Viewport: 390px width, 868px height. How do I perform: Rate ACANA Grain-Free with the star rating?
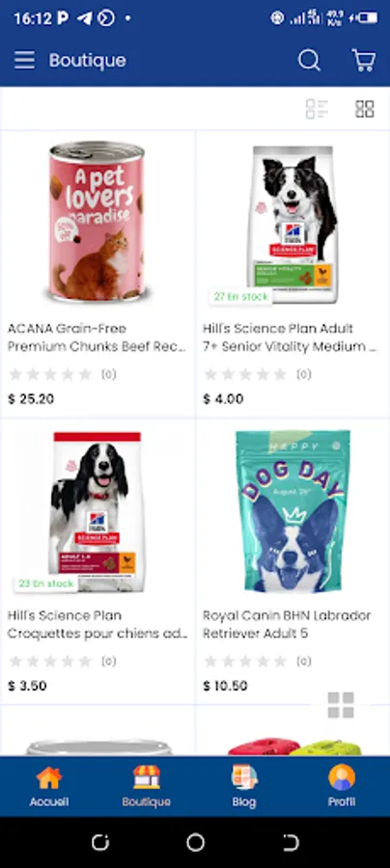tap(50, 375)
